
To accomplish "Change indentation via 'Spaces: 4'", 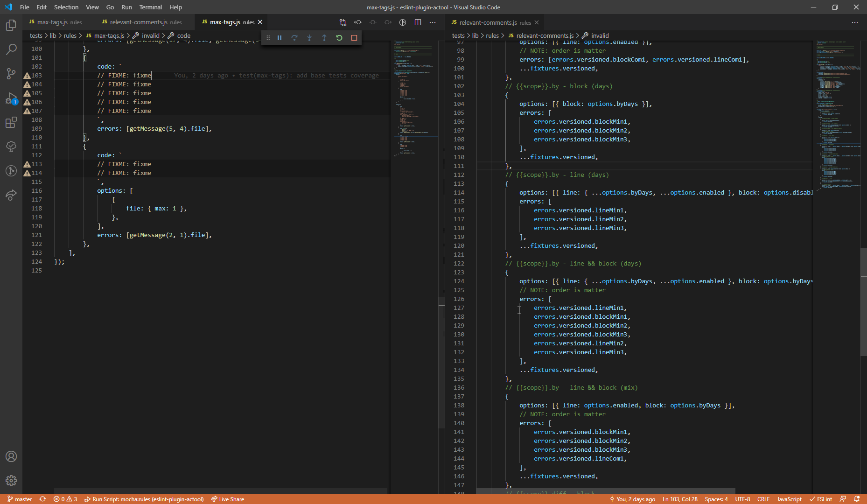I will coord(716,499).
